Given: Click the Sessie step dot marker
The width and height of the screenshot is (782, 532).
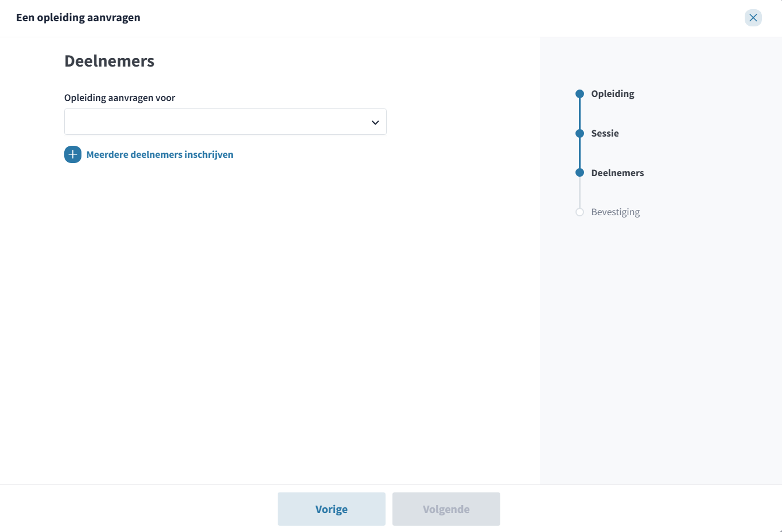Looking at the screenshot, I should [x=579, y=133].
